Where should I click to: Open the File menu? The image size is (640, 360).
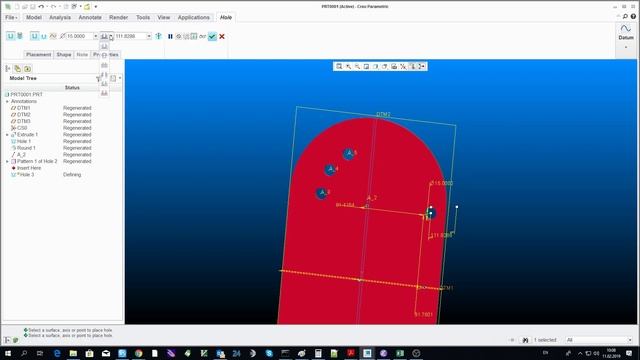(x=11, y=17)
